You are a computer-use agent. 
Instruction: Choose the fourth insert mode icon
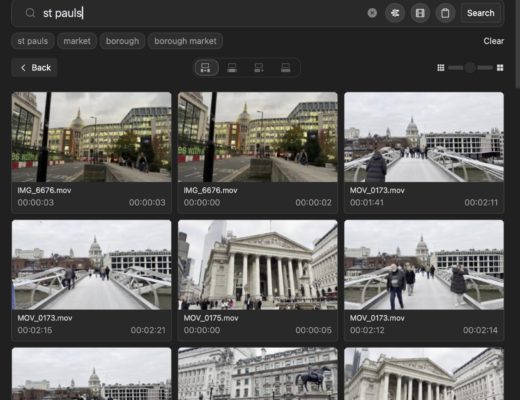pos(285,68)
